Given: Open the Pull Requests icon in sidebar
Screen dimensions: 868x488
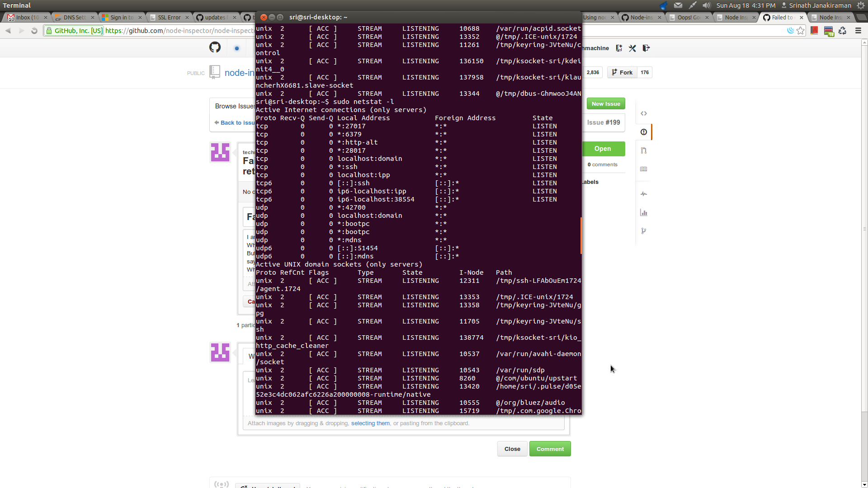Looking at the screenshot, I should tap(644, 150).
